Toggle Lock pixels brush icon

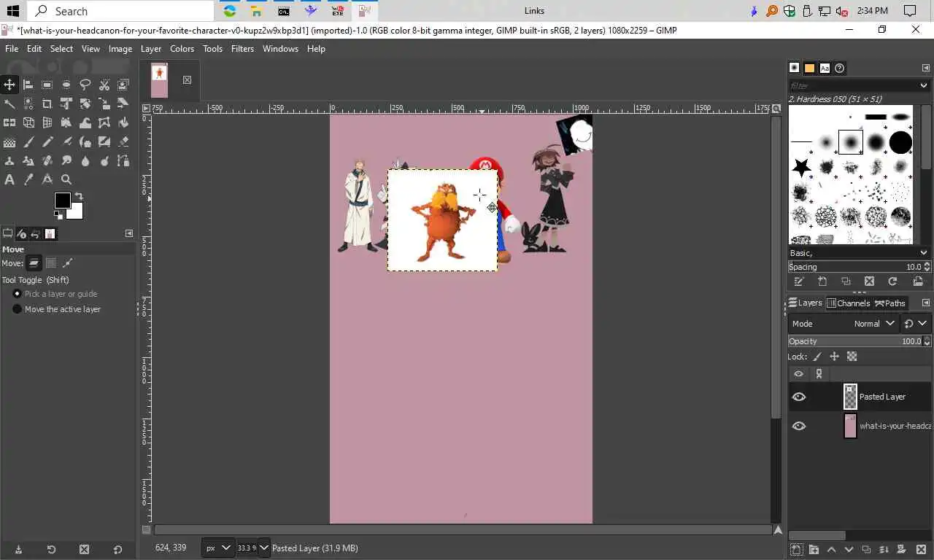tap(817, 357)
